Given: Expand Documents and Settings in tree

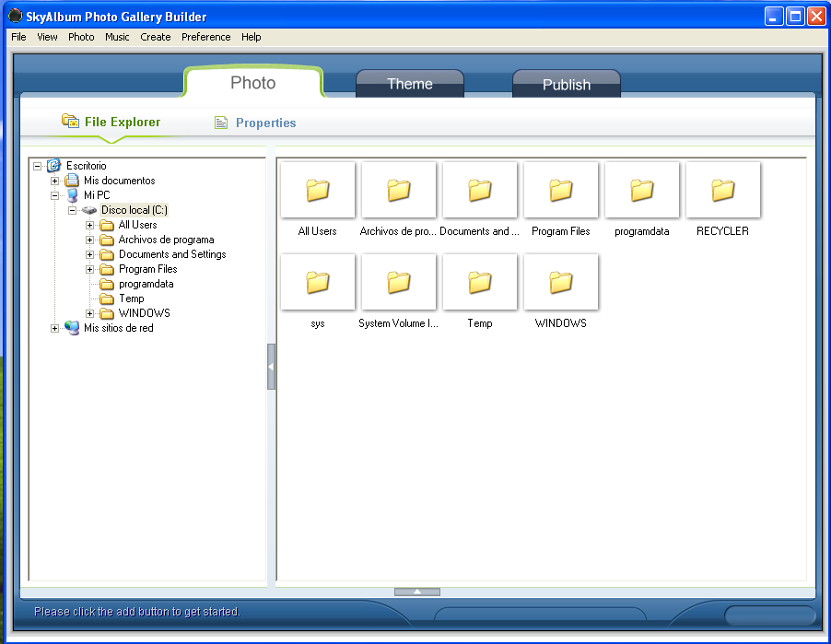Looking at the screenshot, I should [89, 254].
